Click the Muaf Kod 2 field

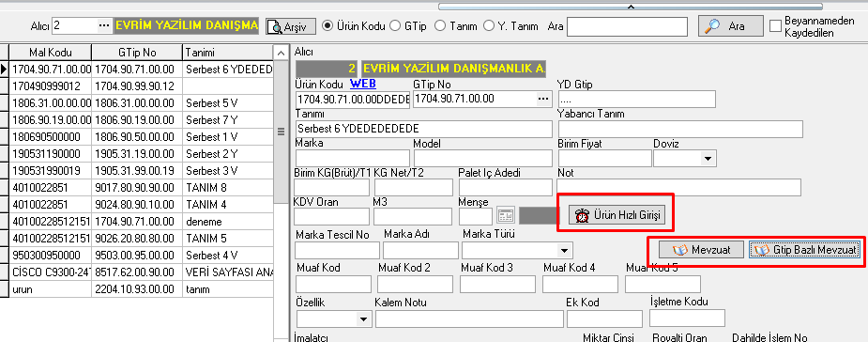click(415, 284)
